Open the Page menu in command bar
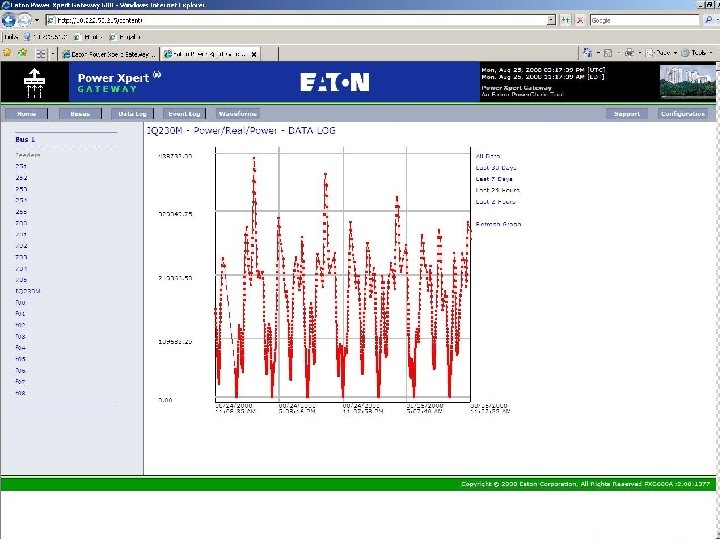The width and height of the screenshot is (720, 540). pyautogui.click(x=662, y=53)
